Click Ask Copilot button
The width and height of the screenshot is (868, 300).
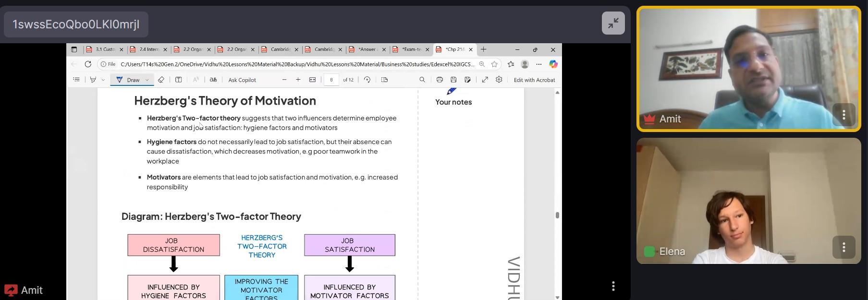pos(242,80)
